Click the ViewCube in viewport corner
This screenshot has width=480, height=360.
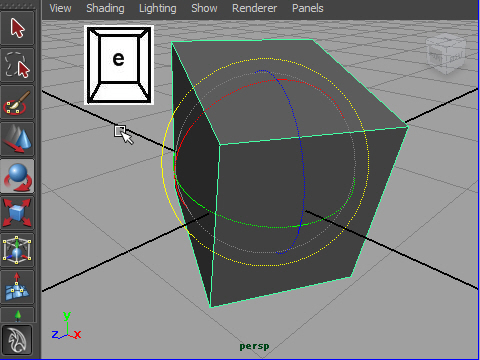[x=446, y=53]
